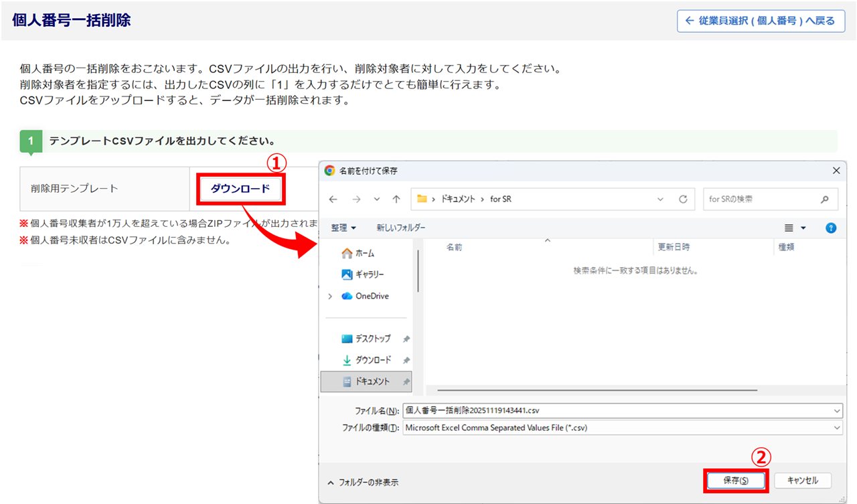The width and height of the screenshot is (857, 504).
Task: Click the up-folder arrow icon
Action: (396, 199)
